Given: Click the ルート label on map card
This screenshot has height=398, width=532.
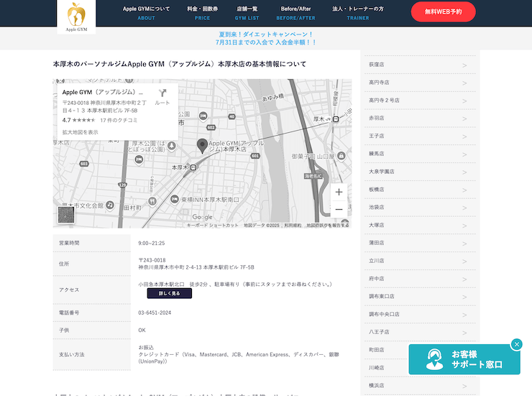Looking at the screenshot, I should click(x=162, y=103).
